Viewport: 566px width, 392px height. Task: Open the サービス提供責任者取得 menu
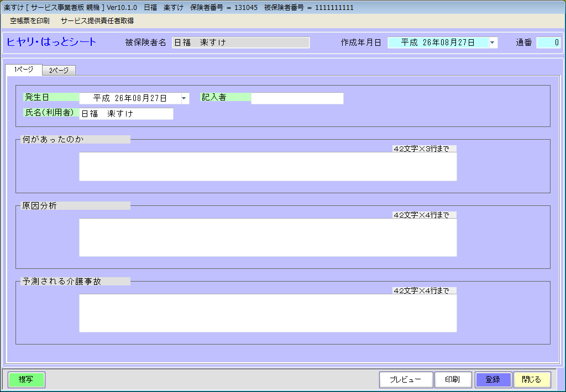(97, 21)
